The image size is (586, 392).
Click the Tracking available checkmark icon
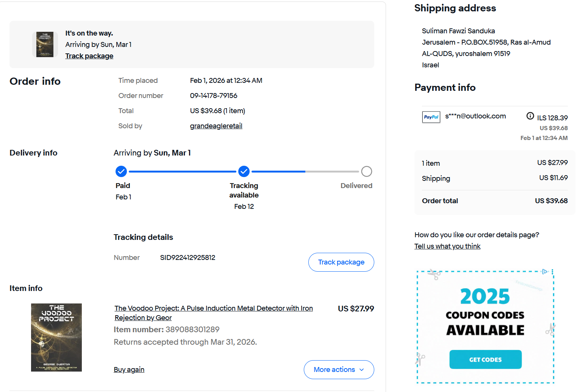244,171
